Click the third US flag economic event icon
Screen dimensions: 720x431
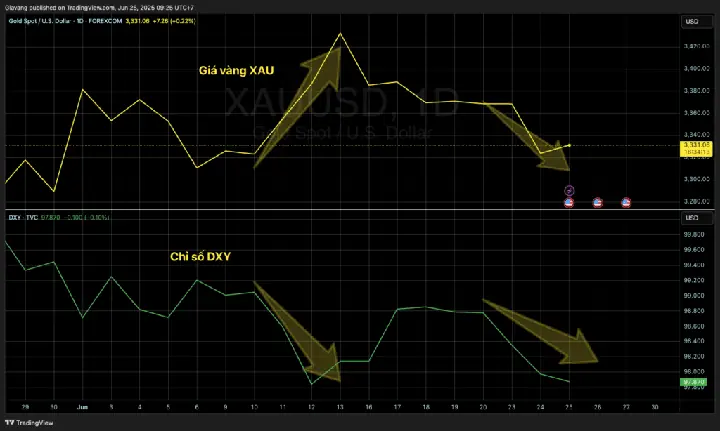click(626, 202)
